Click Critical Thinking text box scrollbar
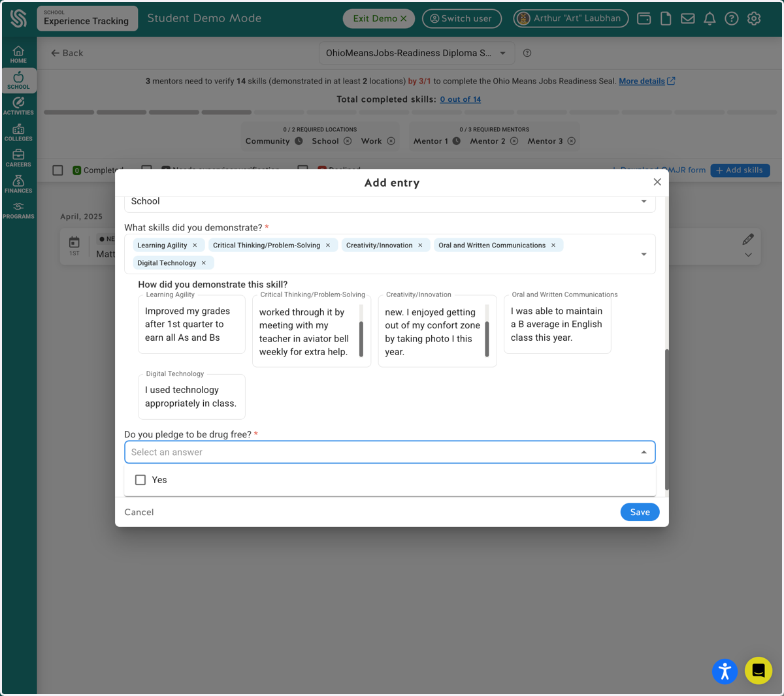This screenshot has width=784, height=696. coord(361,339)
